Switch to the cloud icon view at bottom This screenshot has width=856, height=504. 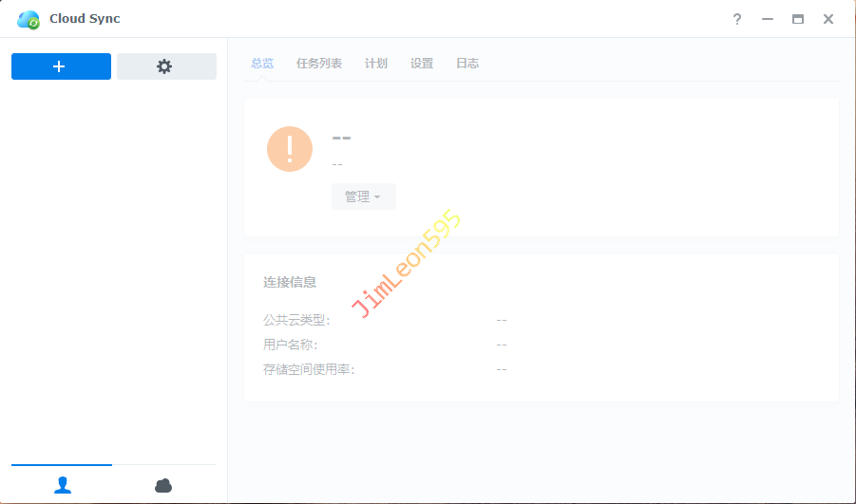coord(163,485)
